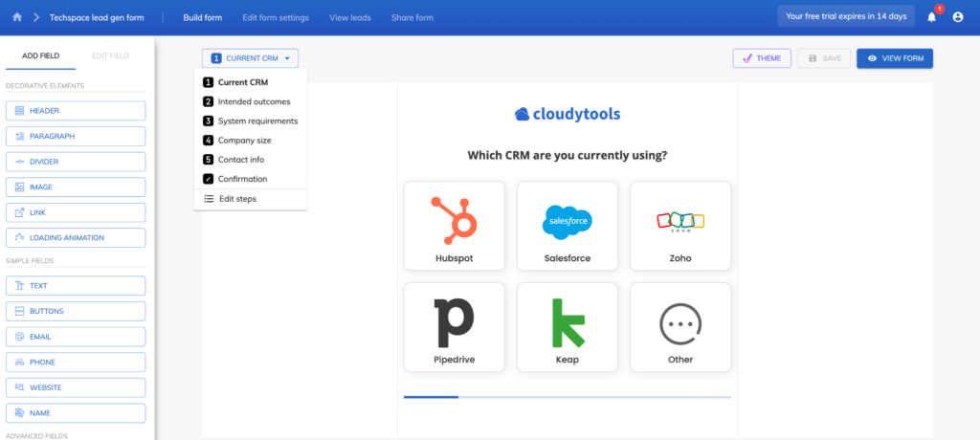The width and height of the screenshot is (980, 440).
Task: Collapse the Current CRM step dropdown
Action: click(250, 58)
